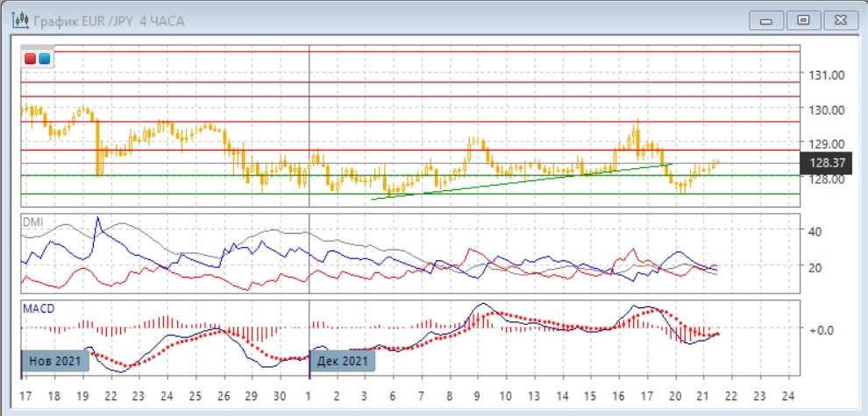The height and width of the screenshot is (416, 868).
Task: Click the 129.00 price axis label
Action: 827,144
